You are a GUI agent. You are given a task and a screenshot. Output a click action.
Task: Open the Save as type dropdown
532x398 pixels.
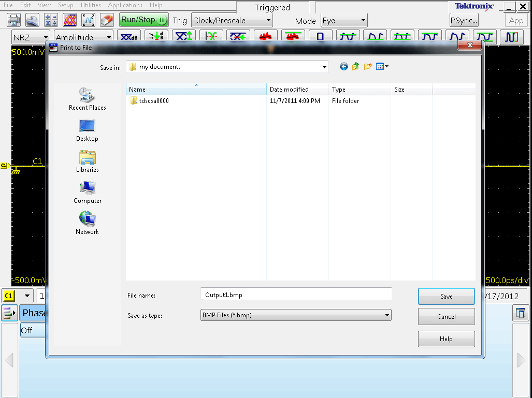[295, 315]
